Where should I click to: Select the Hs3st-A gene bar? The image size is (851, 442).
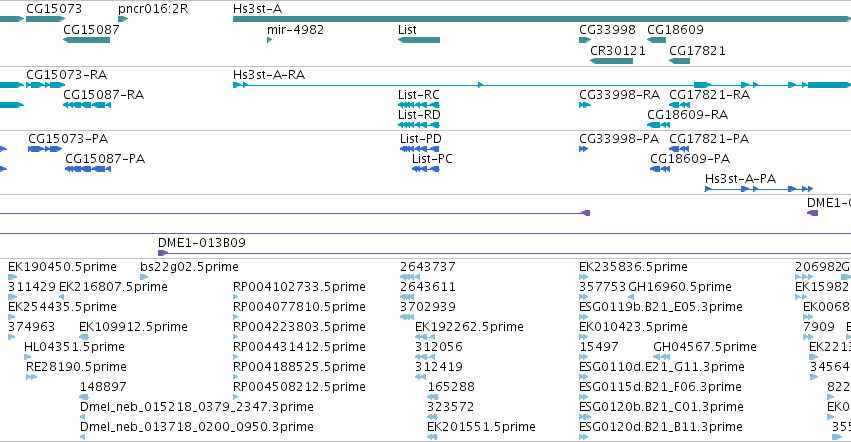[542, 20]
